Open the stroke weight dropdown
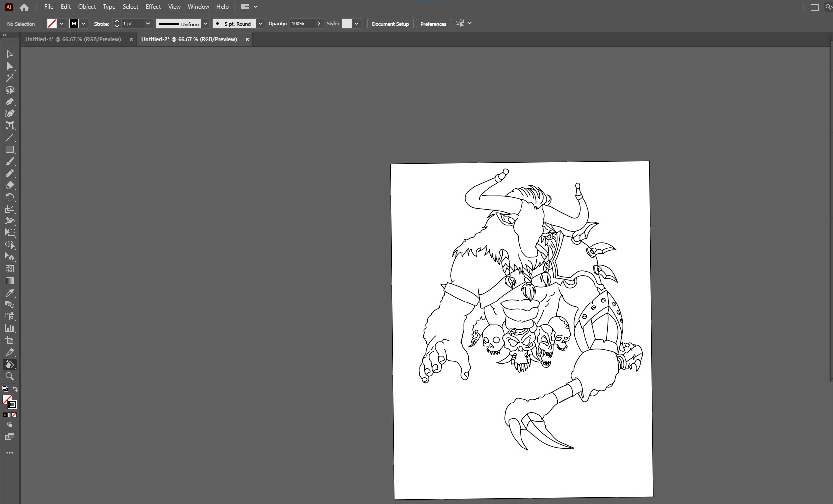Screen dimensions: 833x504 [x=148, y=24]
